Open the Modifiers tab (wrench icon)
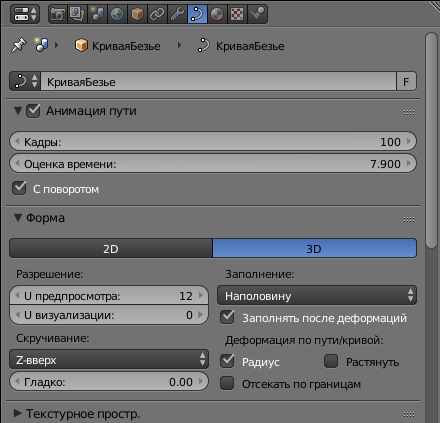440x423 pixels. pyautogui.click(x=177, y=14)
